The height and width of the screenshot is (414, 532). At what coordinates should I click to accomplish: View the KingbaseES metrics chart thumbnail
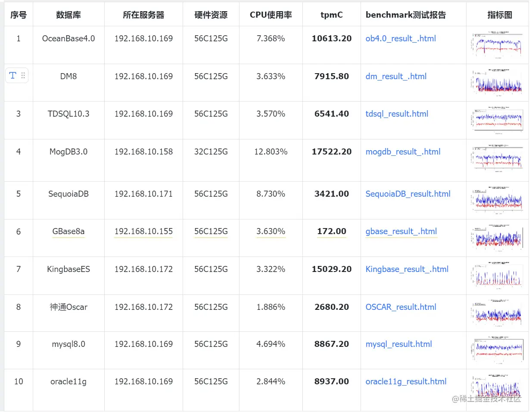498,275
